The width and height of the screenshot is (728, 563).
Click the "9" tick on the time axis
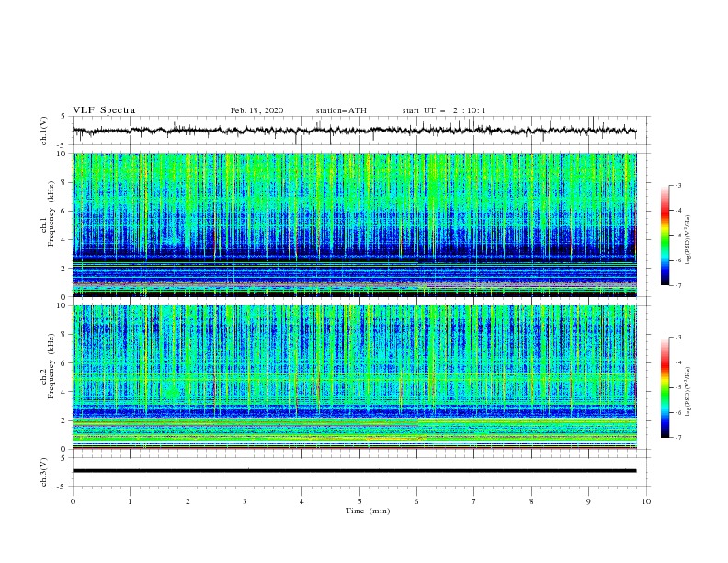pyautogui.click(x=588, y=501)
